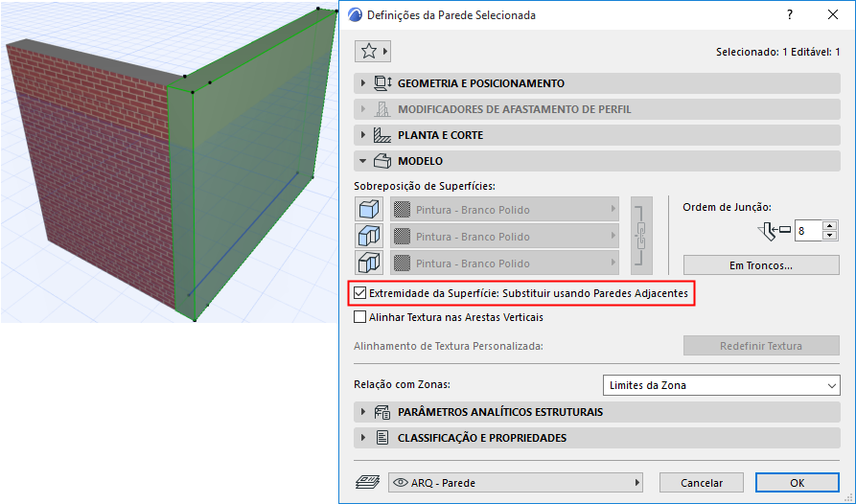This screenshot has height=504, width=856.
Task: Open the Favorites arrow next to the star
Action: coord(385,52)
